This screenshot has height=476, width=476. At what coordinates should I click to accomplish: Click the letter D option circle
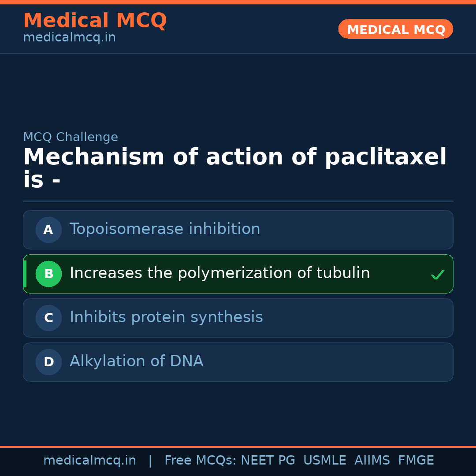click(x=48, y=362)
